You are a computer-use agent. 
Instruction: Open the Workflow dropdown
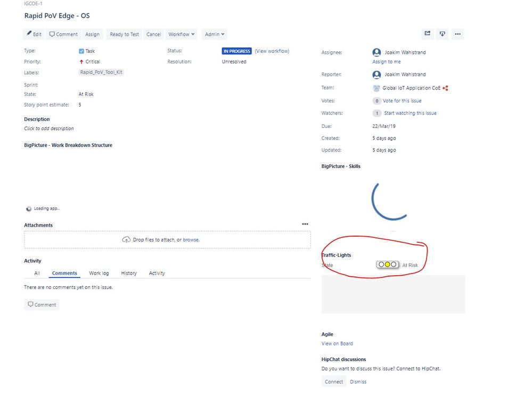(181, 34)
